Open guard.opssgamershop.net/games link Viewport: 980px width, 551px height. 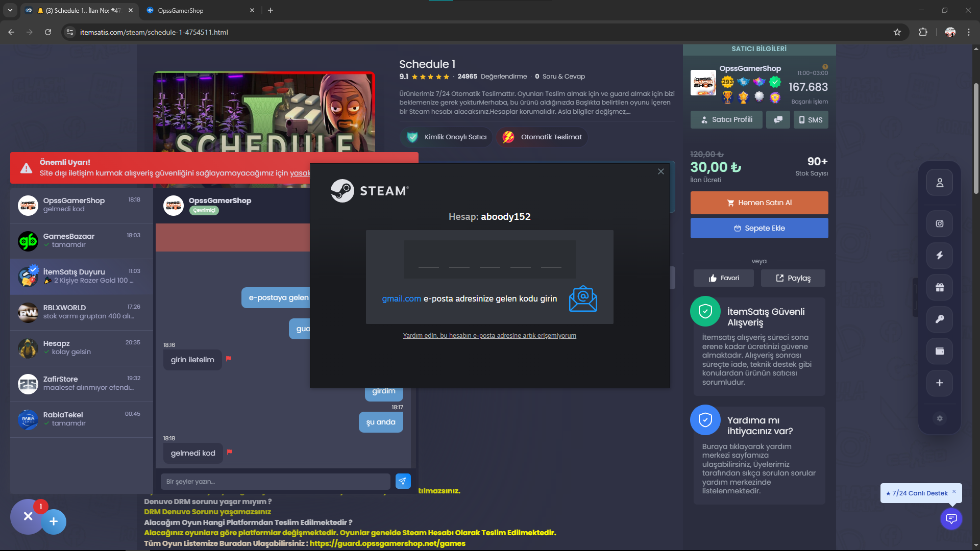(387, 543)
